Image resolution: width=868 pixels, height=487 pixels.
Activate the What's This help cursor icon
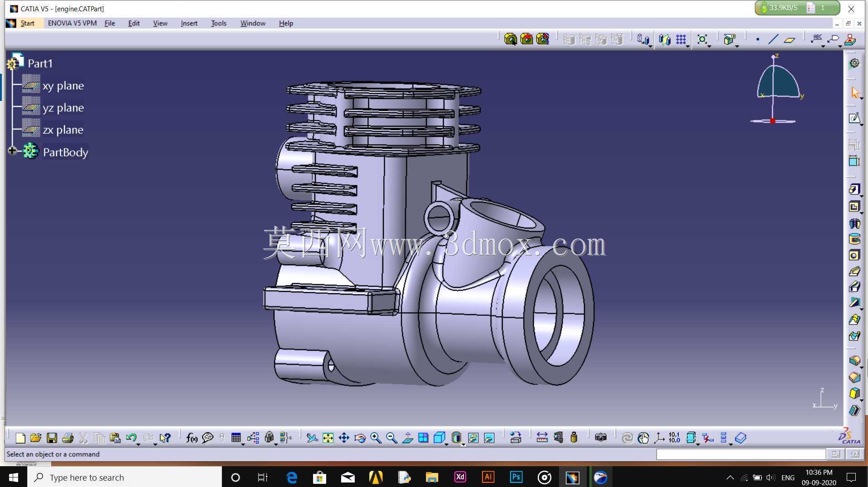click(x=165, y=438)
